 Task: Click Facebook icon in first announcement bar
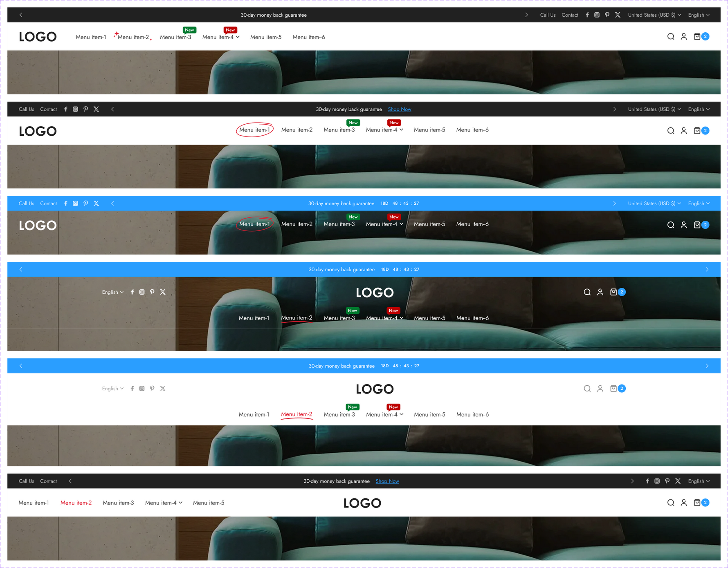pos(587,15)
